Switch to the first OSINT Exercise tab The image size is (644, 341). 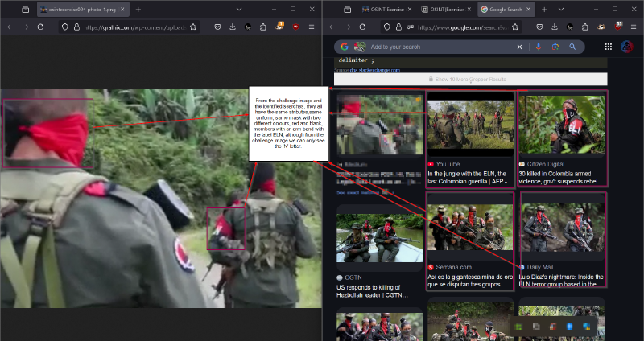tap(385, 9)
